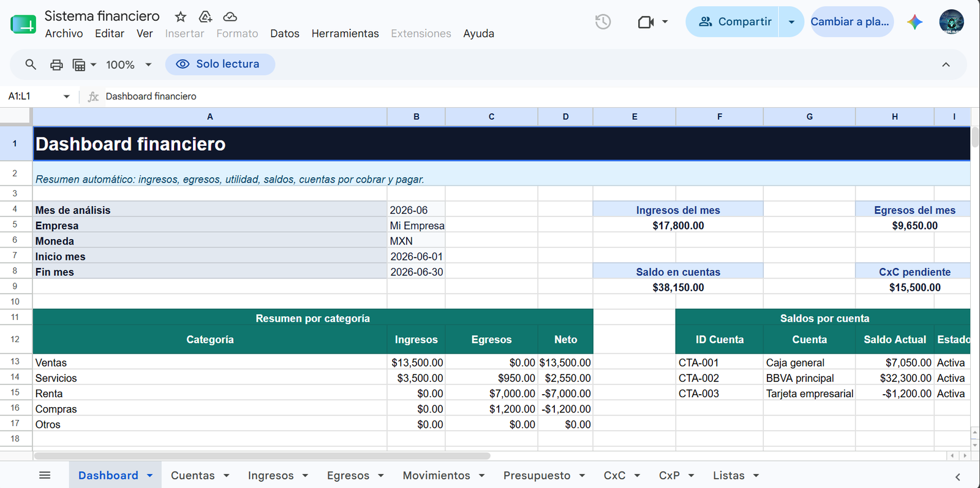Image resolution: width=980 pixels, height=488 pixels.
Task: Switch to the Movimientos sheet tab
Action: coord(436,475)
